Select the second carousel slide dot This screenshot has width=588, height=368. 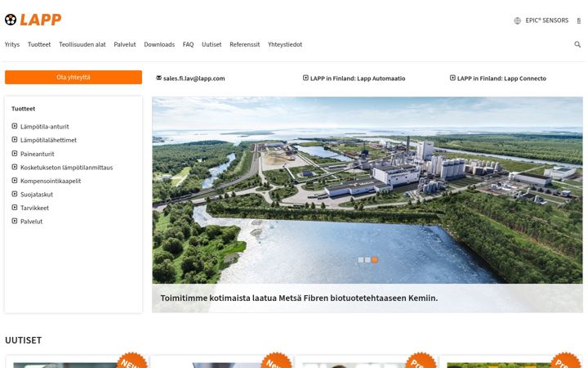click(367, 260)
